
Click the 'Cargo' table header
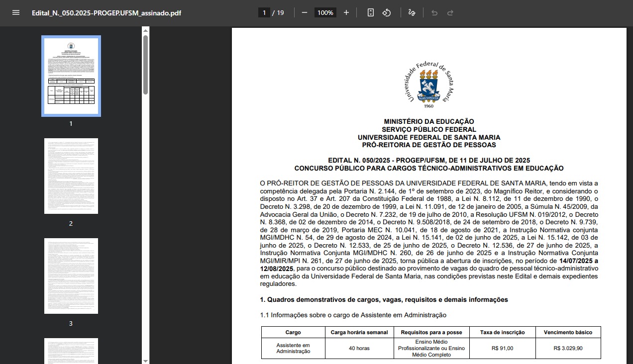[293, 333]
